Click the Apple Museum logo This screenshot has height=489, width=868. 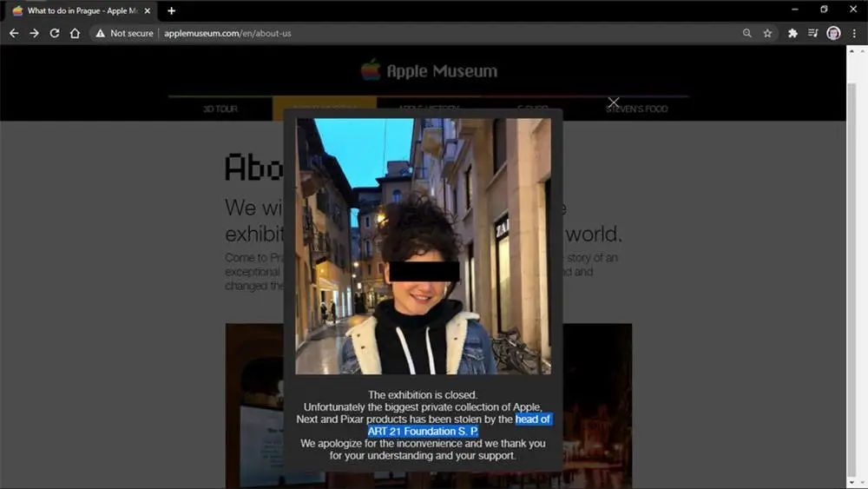pos(429,70)
